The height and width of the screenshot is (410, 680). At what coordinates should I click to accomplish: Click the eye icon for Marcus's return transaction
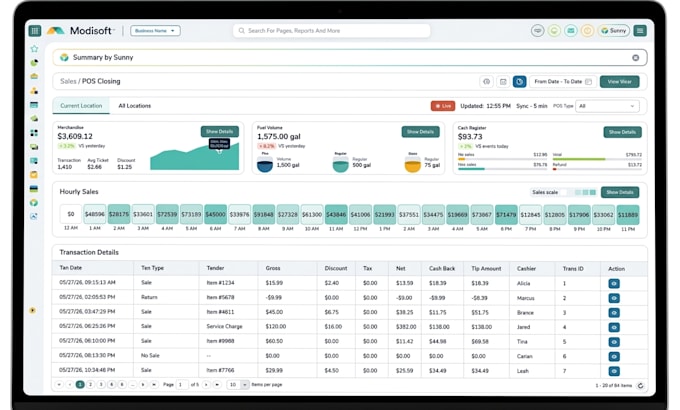tap(614, 298)
